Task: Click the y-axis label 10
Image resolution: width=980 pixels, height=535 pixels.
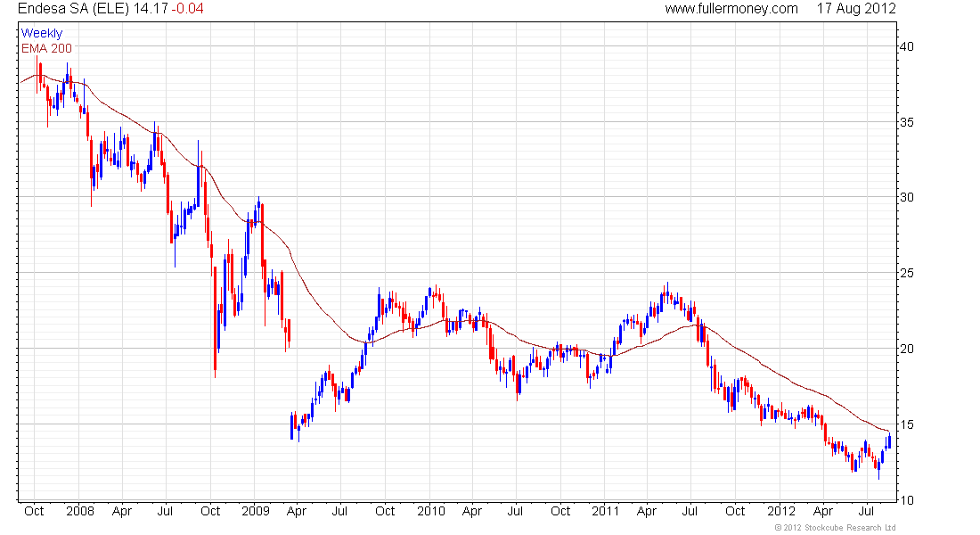Action: tap(906, 499)
